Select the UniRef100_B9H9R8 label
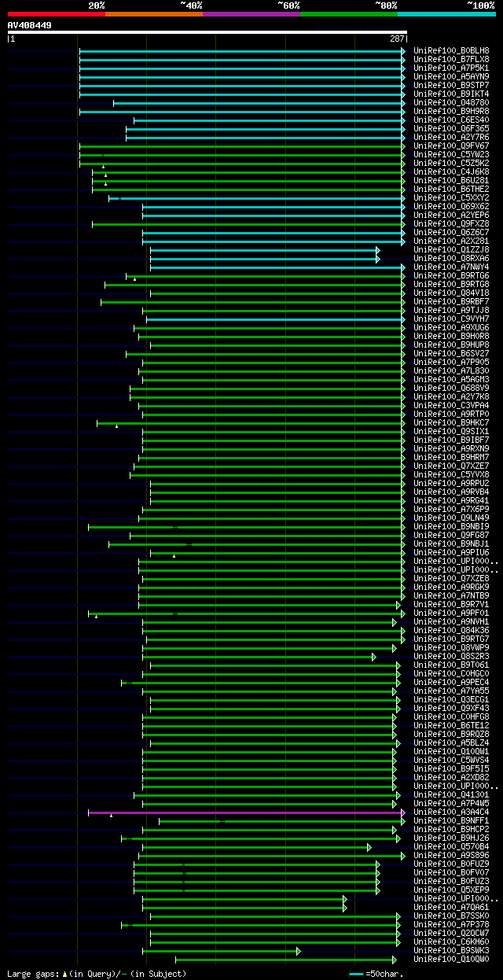 [451, 111]
